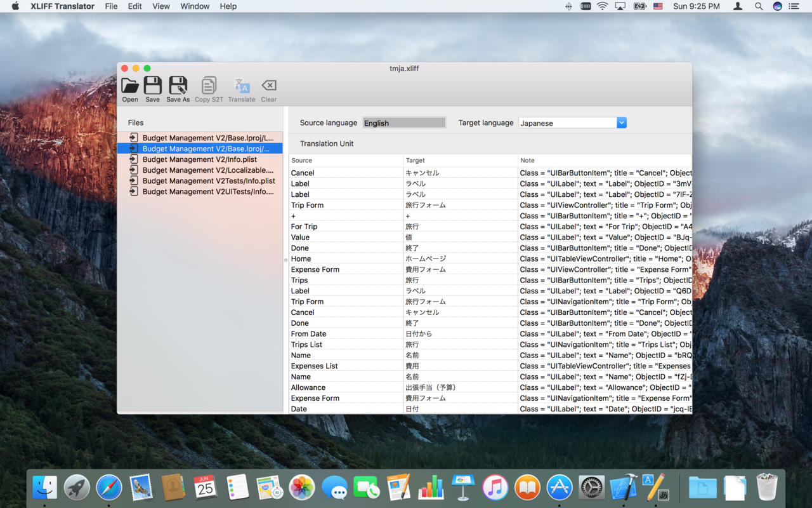Click the US flag input source icon
This screenshot has height=508, width=812.
coord(658,6)
